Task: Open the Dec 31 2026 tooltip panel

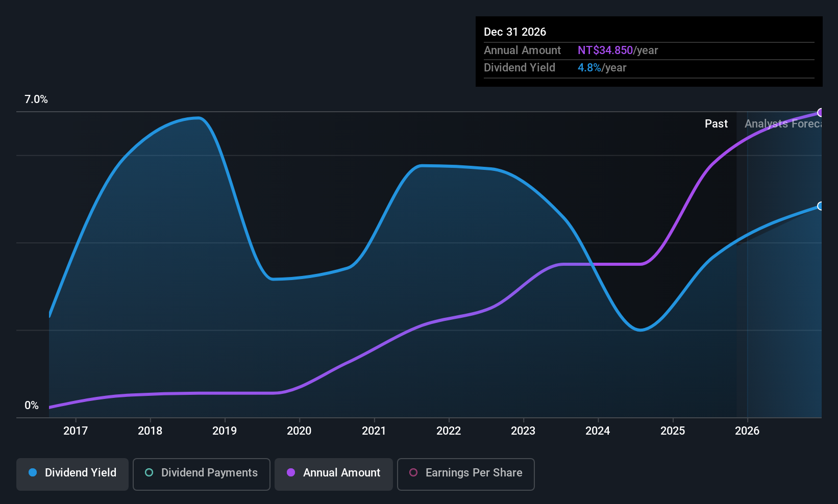Action: point(648,51)
